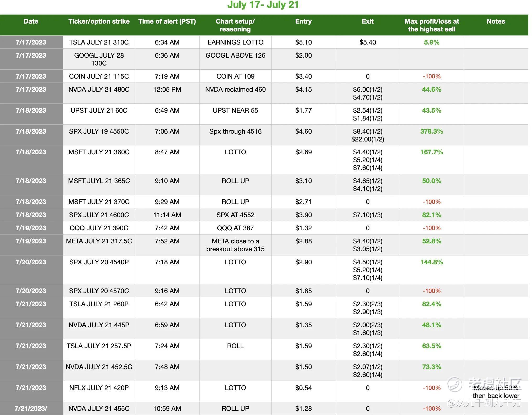Click the "Entry" column header

pos(303,21)
